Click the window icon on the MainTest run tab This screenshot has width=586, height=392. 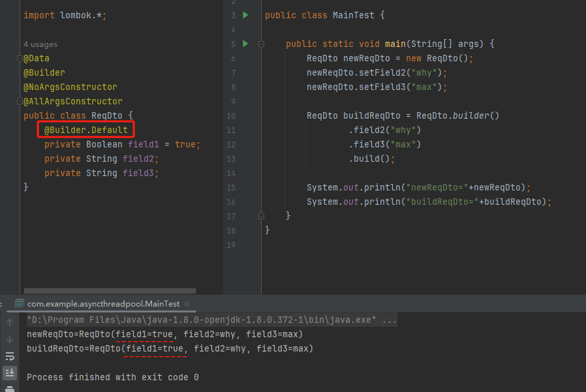[x=20, y=303]
